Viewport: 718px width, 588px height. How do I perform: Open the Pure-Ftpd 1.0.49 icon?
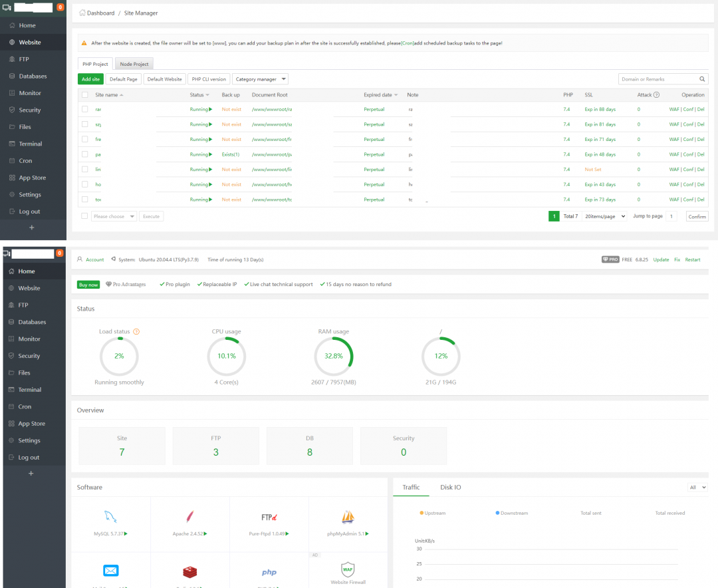pyautogui.click(x=269, y=517)
